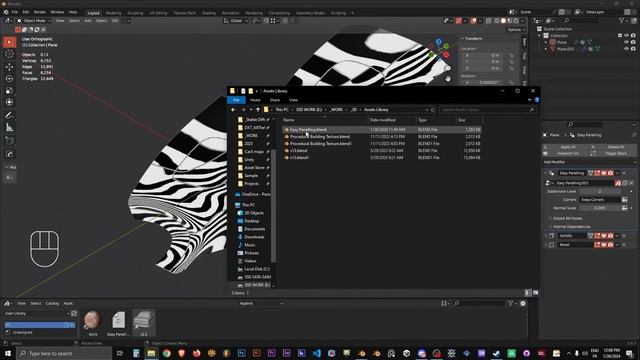Click Delete All modifiers button
This screenshot has width=640, height=360.
click(616, 147)
